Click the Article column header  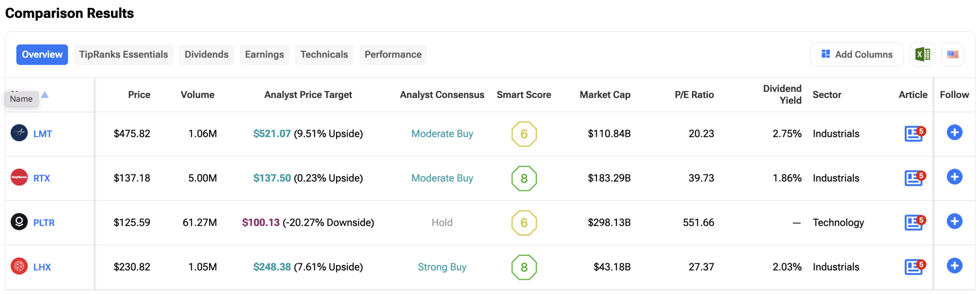[x=913, y=95]
